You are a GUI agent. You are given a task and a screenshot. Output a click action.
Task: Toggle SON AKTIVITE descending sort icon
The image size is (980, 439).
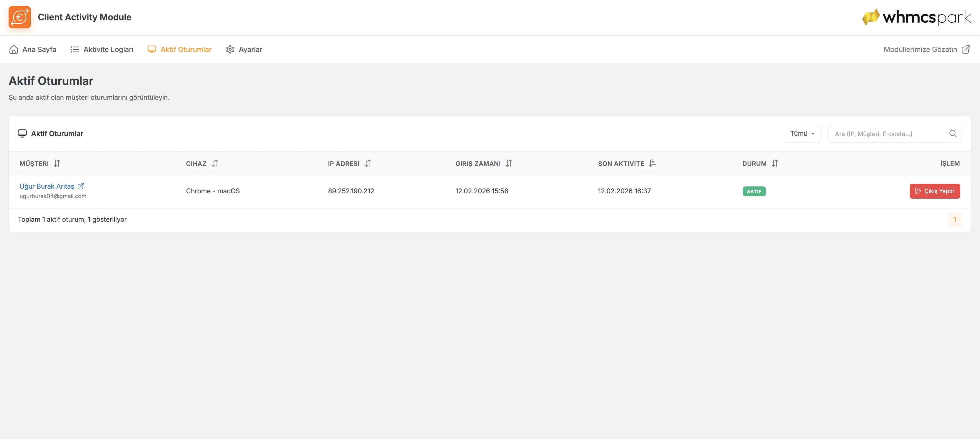click(652, 163)
